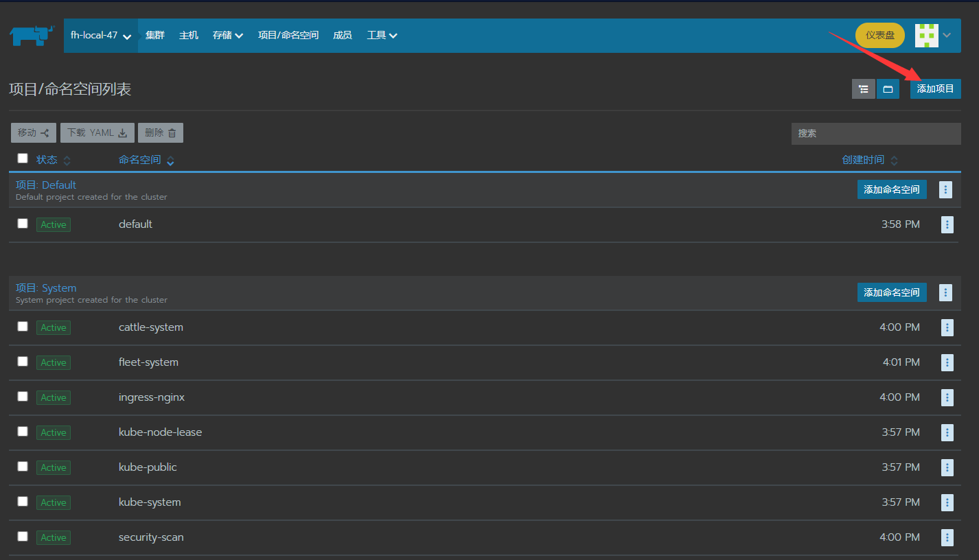979x560 pixels.
Task: Click the 创建时间 column header
Action: pos(863,160)
